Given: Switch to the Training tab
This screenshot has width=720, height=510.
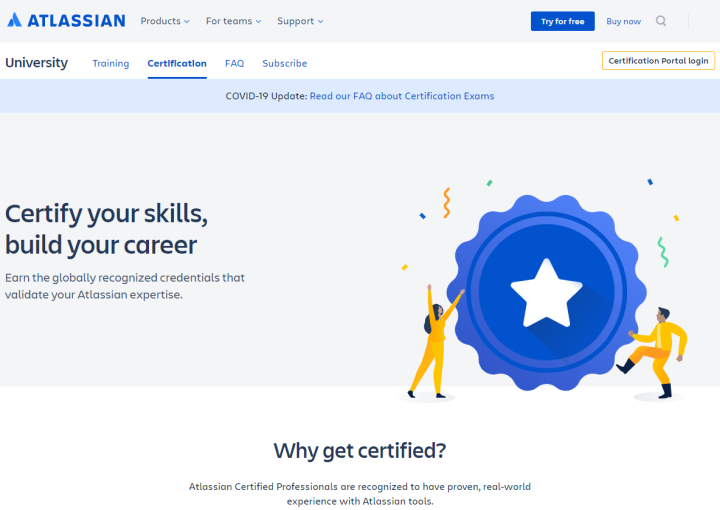Looking at the screenshot, I should pyautogui.click(x=111, y=63).
